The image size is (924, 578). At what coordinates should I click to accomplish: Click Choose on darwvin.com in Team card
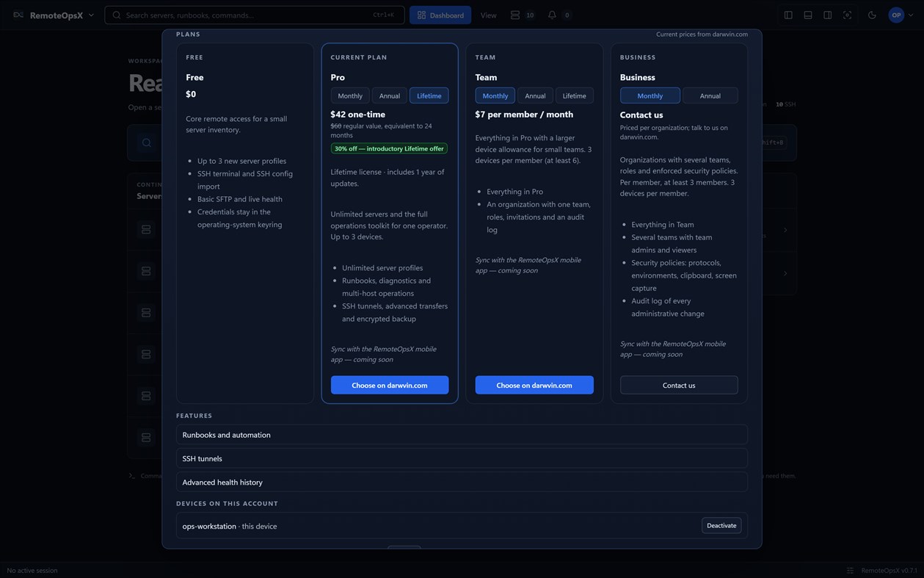point(534,385)
